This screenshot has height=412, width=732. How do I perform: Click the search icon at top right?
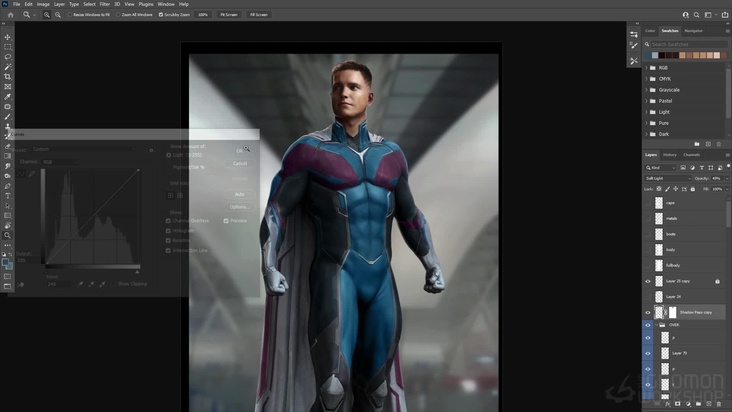click(x=696, y=14)
